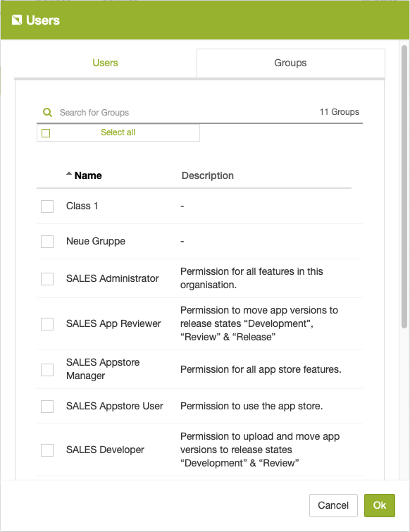Switch to the Groups tab
This screenshot has height=532, width=410.
(x=291, y=63)
